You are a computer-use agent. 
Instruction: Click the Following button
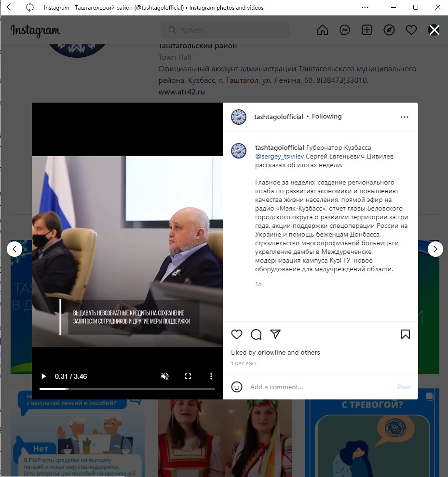tap(327, 117)
